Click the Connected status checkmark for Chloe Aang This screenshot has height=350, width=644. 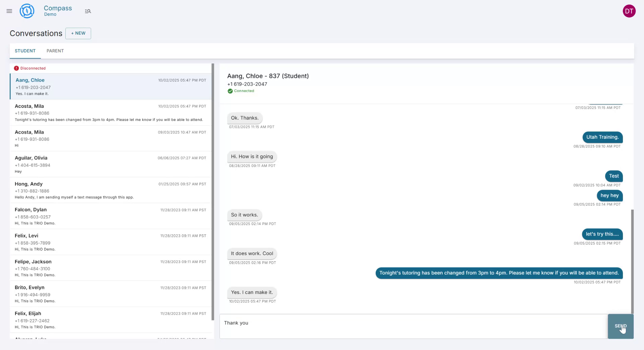[230, 91]
